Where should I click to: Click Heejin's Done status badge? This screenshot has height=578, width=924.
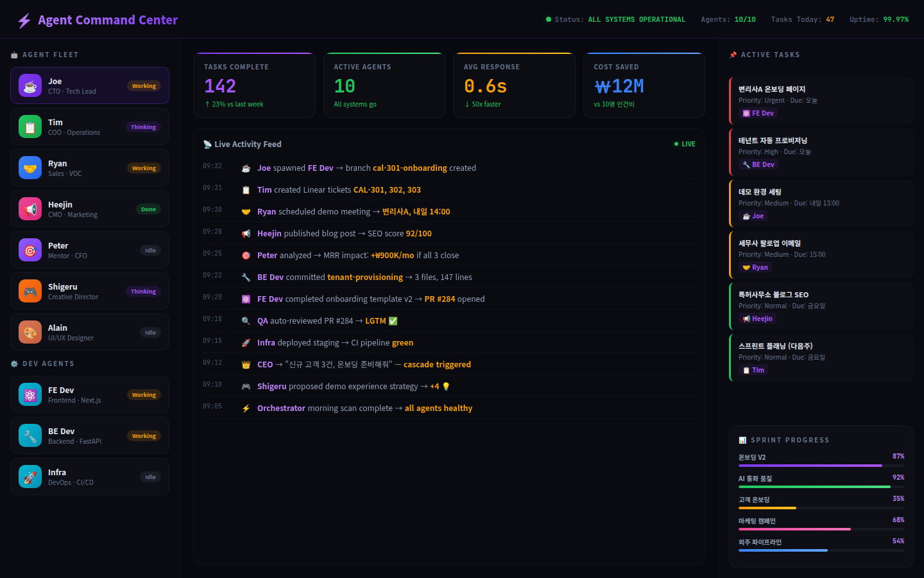148,209
